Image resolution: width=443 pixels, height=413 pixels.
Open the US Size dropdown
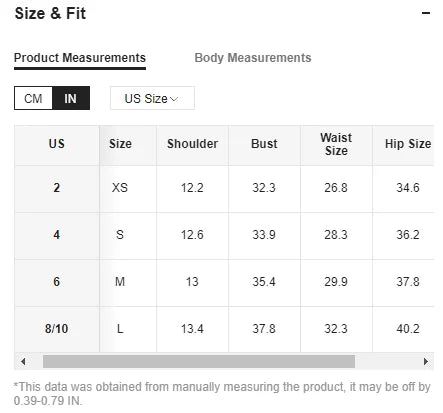(x=152, y=98)
